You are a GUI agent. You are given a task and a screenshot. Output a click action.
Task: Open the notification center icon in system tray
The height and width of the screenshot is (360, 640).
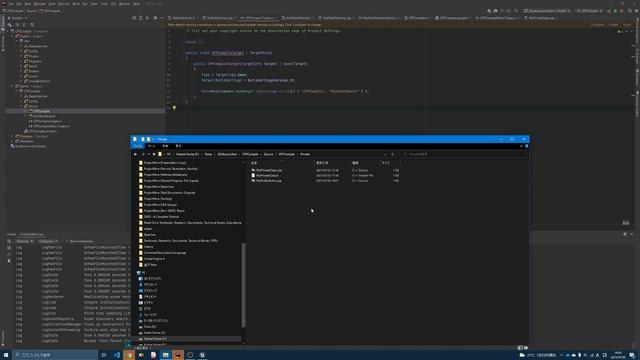632,355
